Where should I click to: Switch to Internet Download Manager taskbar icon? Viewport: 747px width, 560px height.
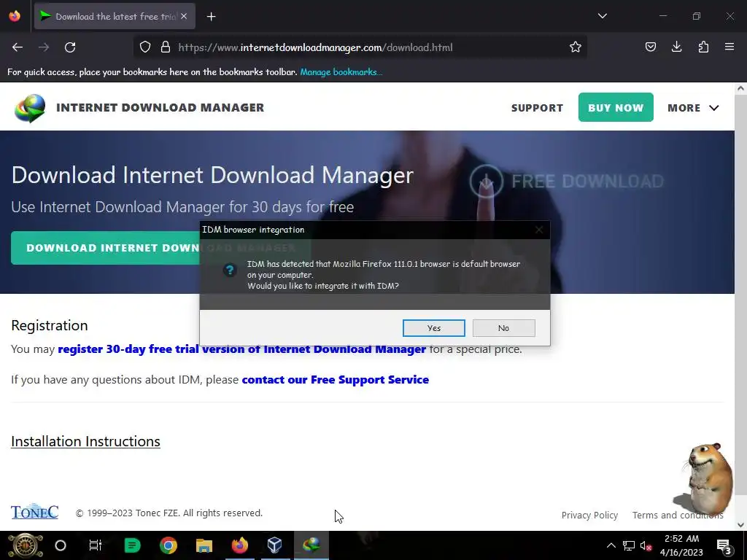[x=311, y=545]
